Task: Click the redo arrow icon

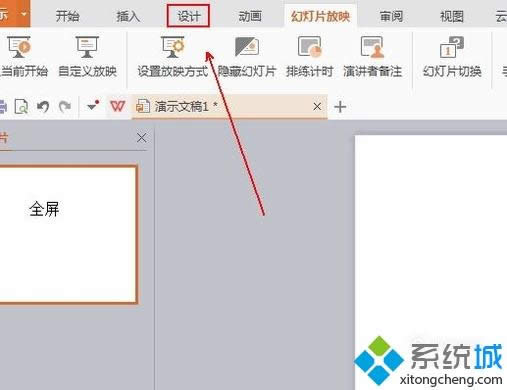Action: click(x=65, y=107)
